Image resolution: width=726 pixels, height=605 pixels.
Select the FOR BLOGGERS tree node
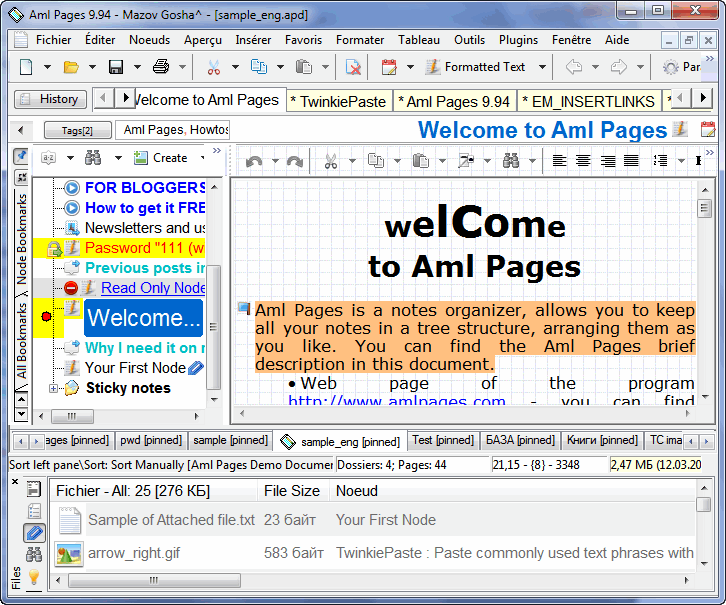pos(145,188)
